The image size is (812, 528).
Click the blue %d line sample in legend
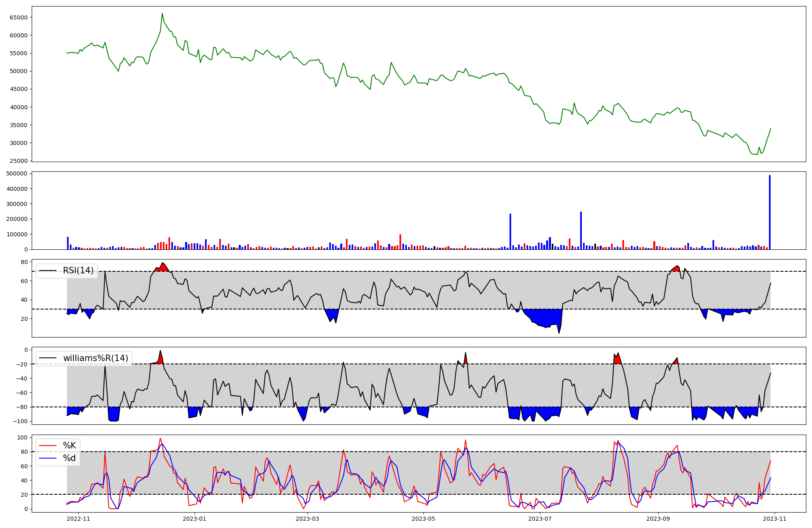[x=48, y=458]
